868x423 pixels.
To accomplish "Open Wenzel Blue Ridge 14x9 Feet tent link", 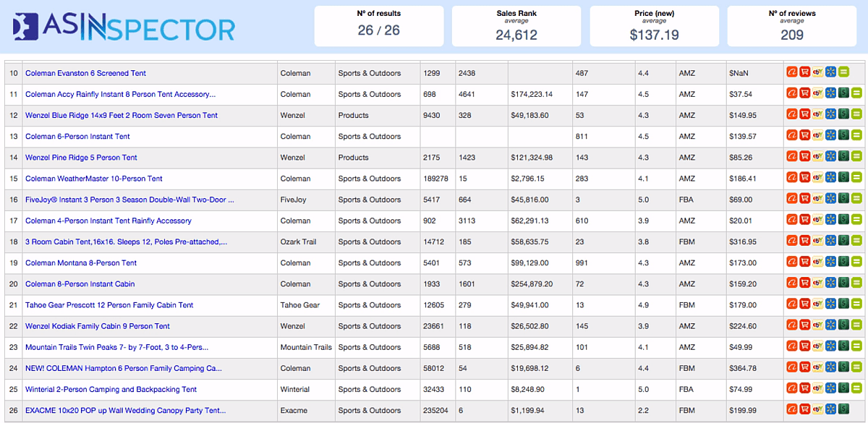I will pyautogui.click(x=122, y=115).
